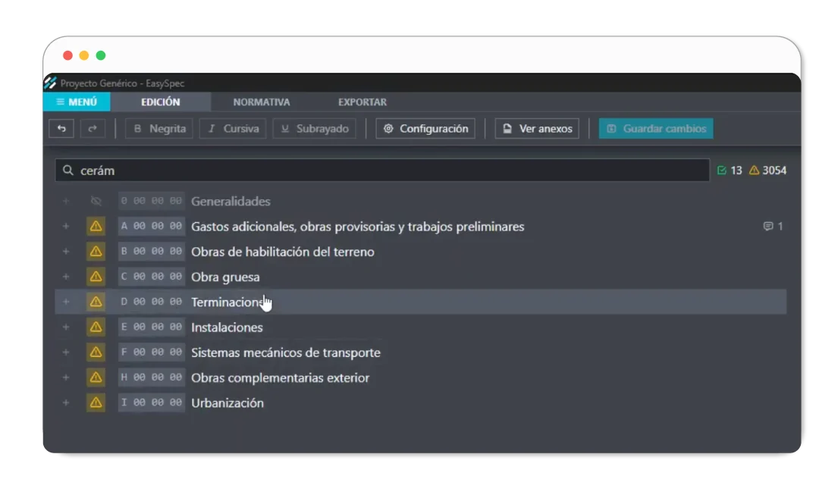The width and height of the screenshot is (819, 504).
Task: Click code 0 00 00 00
Action: [x=152, y=201]
